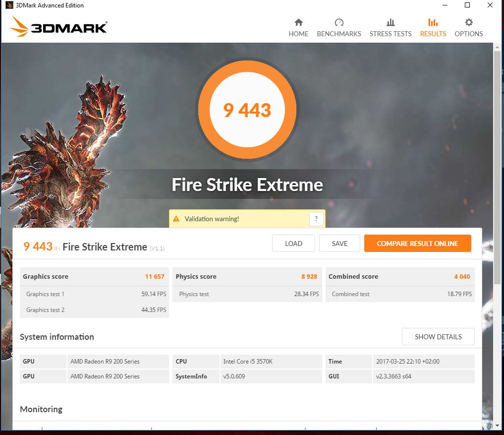Click Graphics test 2 row label
The width and height of the screenshot is (504, 435).
pyautogui.click(x=45, y=310)
